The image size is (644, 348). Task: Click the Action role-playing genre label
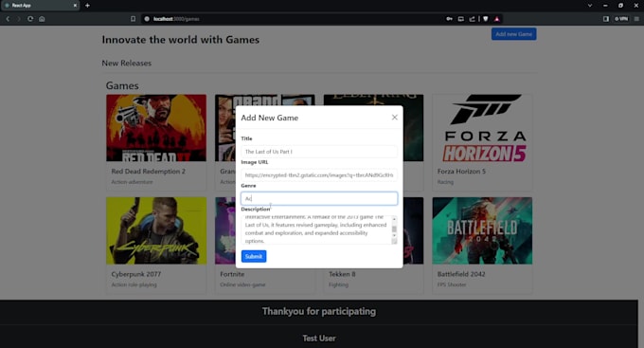click(x=134, y=284)
